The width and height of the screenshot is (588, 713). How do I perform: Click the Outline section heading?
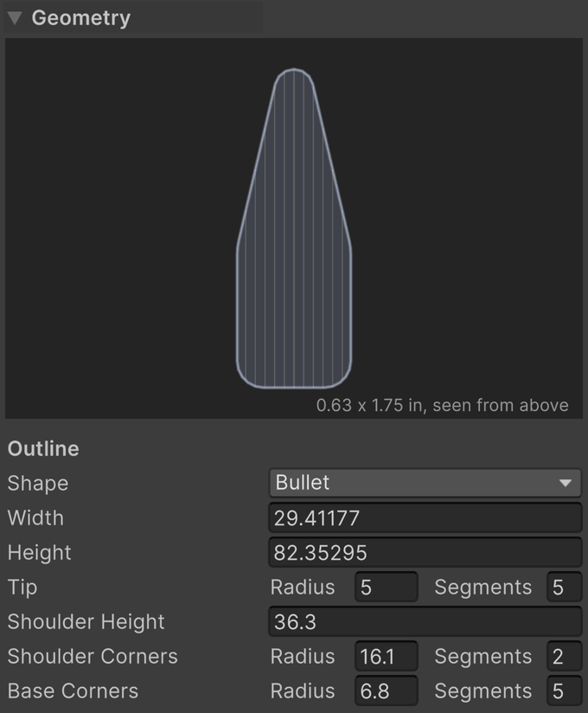click(x=43, y=449)
